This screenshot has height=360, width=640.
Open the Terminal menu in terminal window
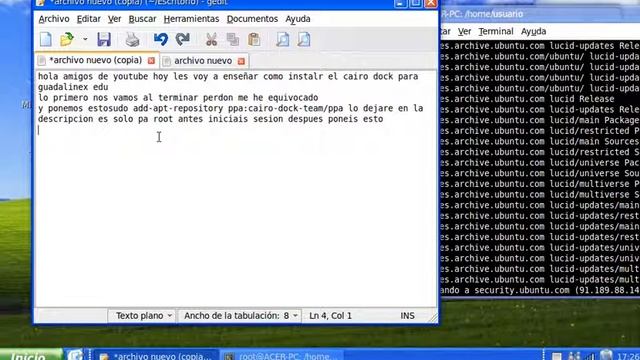click(496, 31)
